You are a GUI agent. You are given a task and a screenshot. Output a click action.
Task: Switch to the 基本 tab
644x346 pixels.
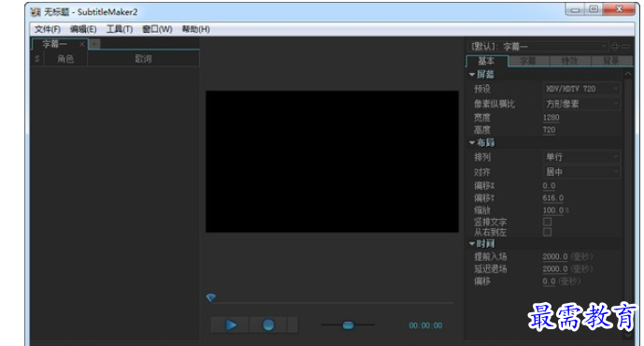pos(486,61)
